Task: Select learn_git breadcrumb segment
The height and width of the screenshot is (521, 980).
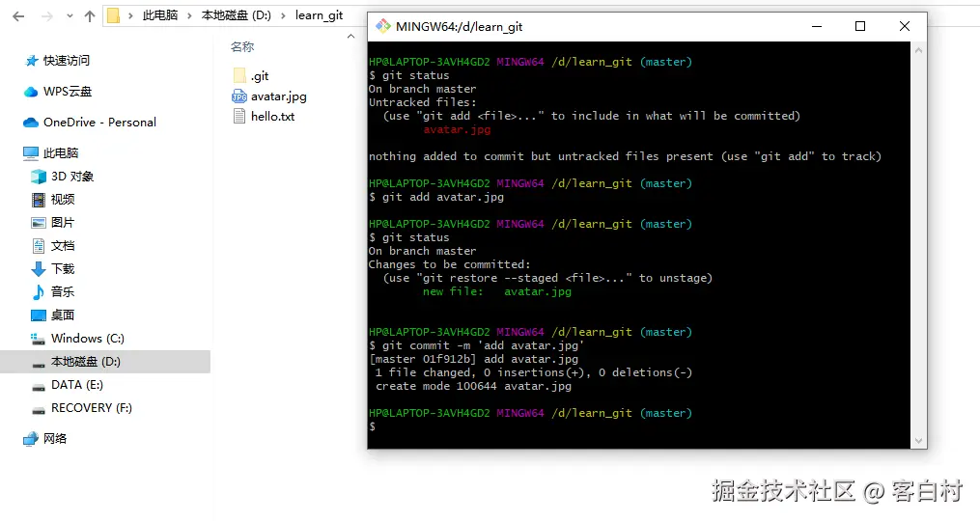Action: 319,15
